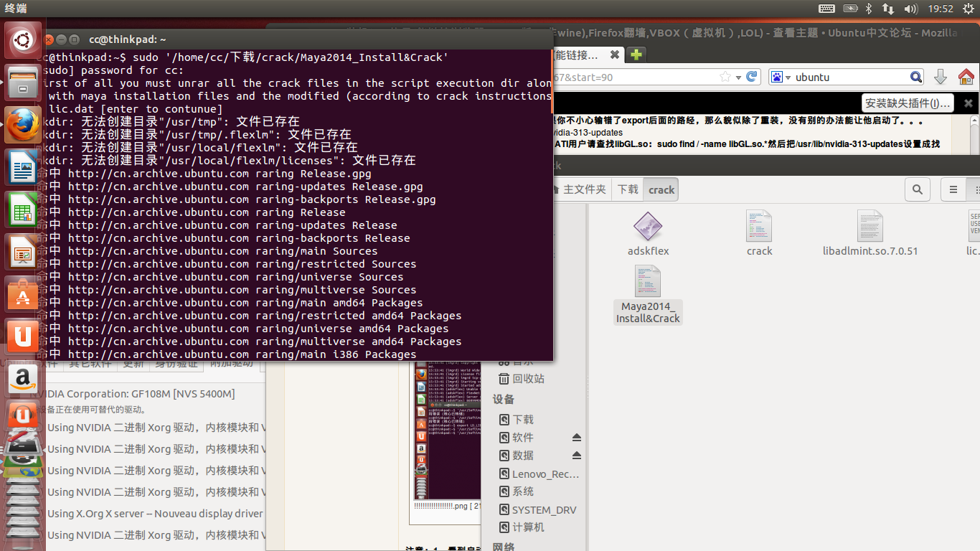The width and height of the screenshot is (980, 551).
Task: Open the battery indicator menu
Action: pyautogui.click(x=850, y=9)
